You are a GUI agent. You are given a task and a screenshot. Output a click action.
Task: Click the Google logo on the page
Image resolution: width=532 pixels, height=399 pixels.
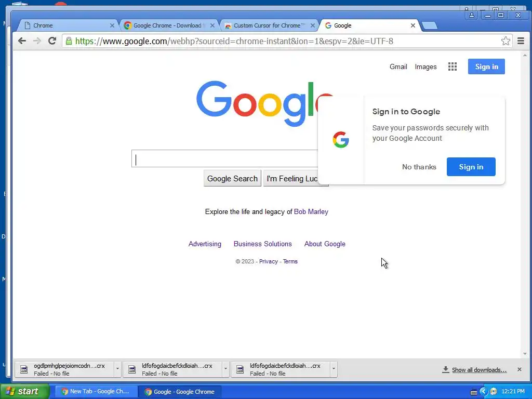[x=257, y=103]
